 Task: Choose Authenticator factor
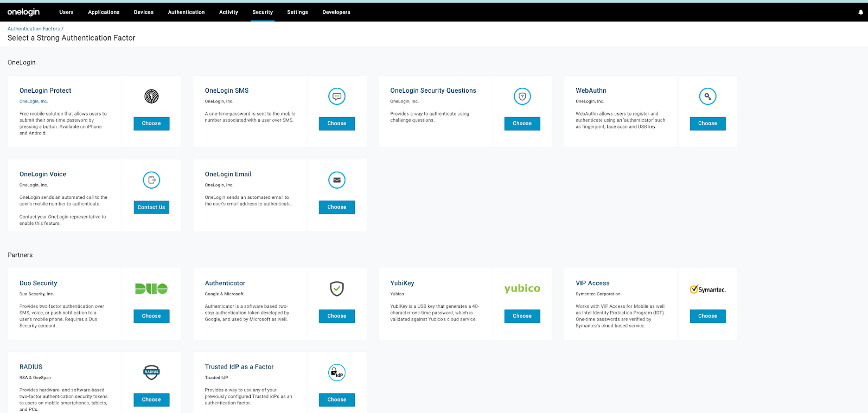coord(337,316)
